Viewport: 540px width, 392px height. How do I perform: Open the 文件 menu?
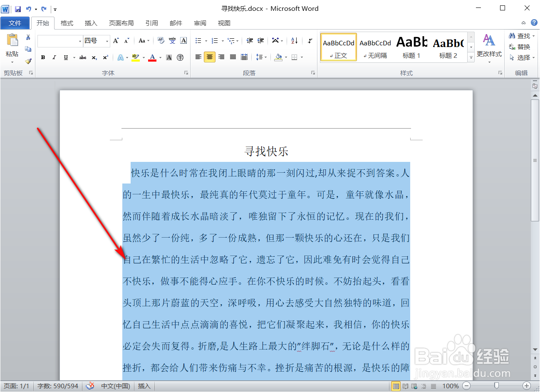[x=15, y=23]
